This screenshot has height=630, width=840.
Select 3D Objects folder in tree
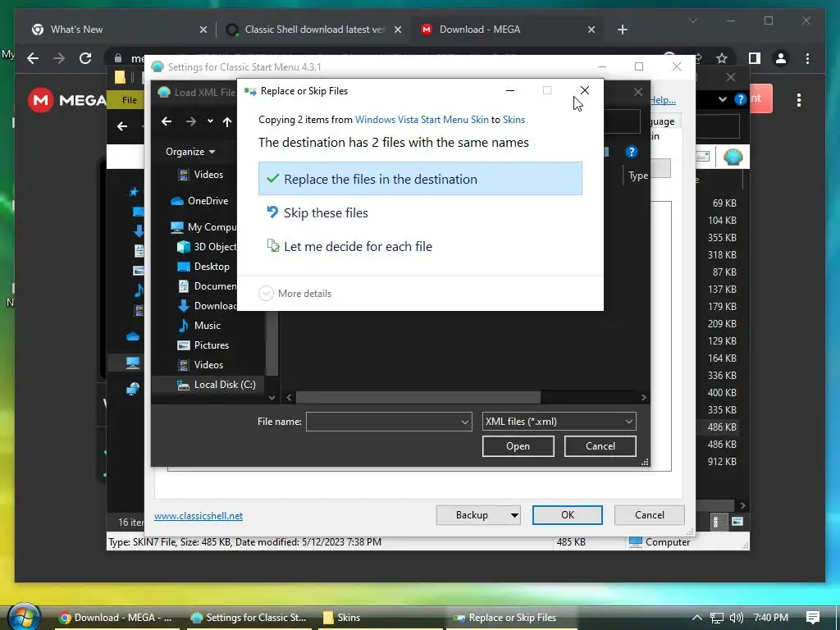click(206, 246)
